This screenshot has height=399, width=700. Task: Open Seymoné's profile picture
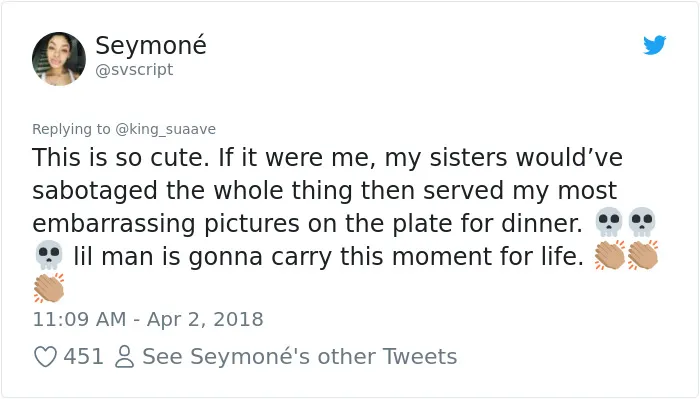[x=59, y=58]
